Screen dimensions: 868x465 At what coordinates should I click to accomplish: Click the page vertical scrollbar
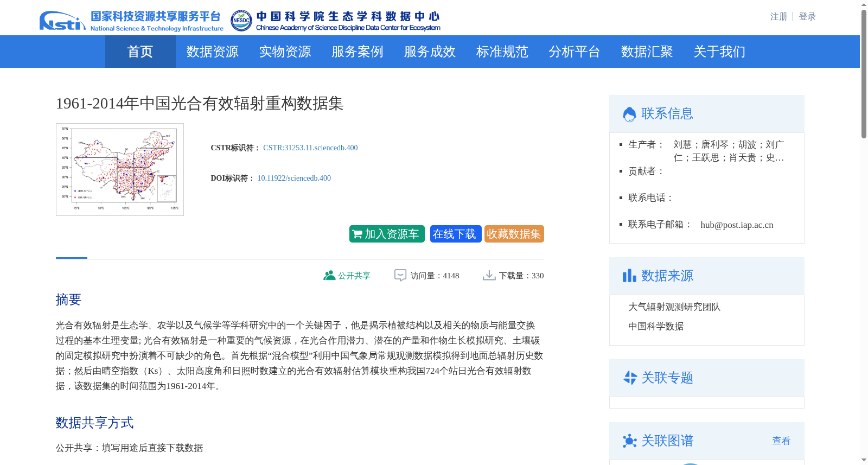[864, 74]
